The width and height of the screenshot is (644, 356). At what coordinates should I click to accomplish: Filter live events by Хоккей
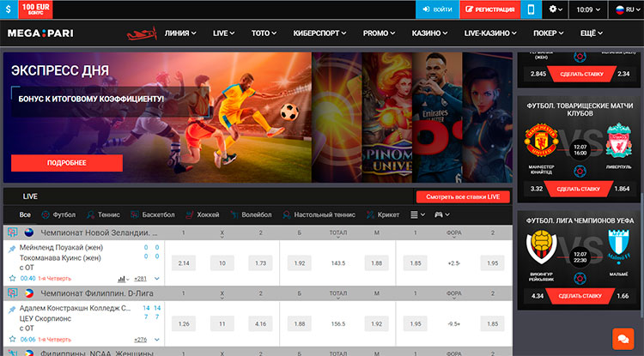click(x=202, y=214)
